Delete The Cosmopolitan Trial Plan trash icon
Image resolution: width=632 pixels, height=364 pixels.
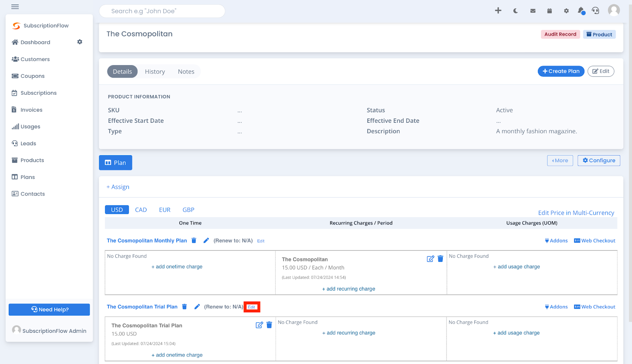click(184, 307)
